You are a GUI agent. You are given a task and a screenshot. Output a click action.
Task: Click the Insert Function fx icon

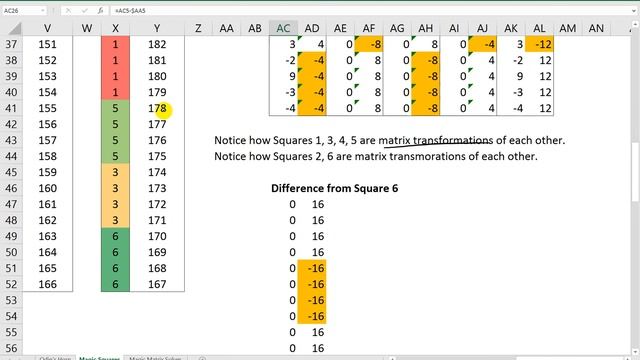(x=100, y=11)
